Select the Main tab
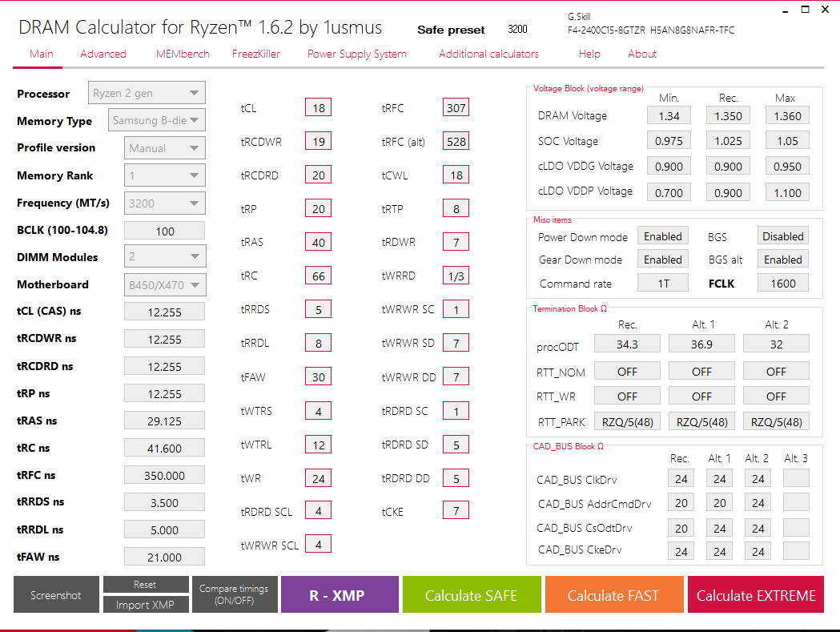 point(42,54)
